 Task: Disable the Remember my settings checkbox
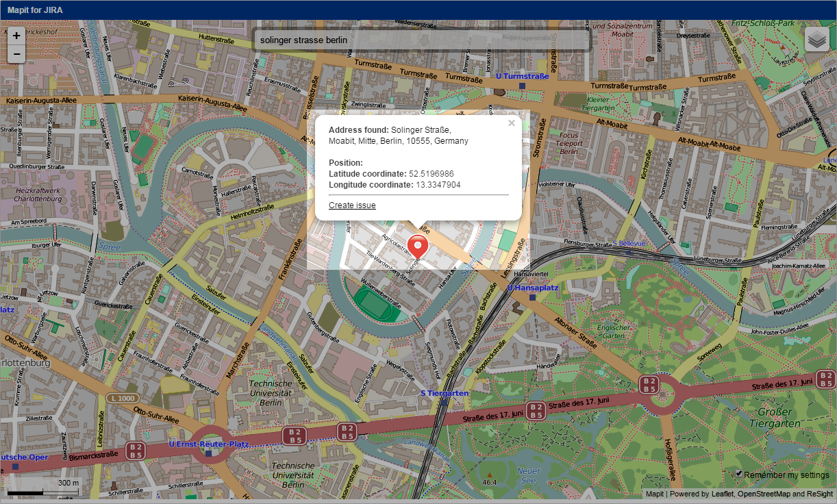click(739, 473)
